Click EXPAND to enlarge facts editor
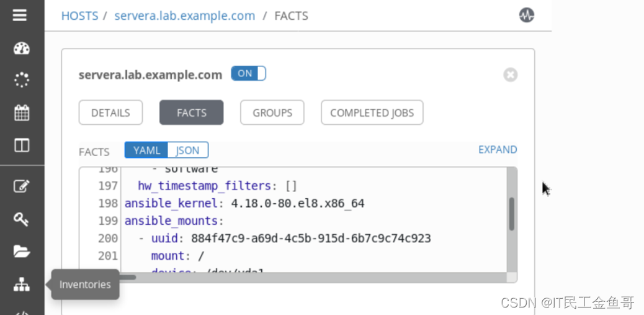The width and height of the screenshot is (644, 315). (x=498, y=150)
